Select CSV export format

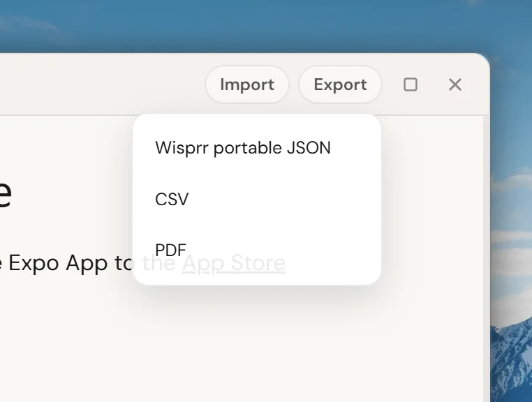[x=257, y=199]
